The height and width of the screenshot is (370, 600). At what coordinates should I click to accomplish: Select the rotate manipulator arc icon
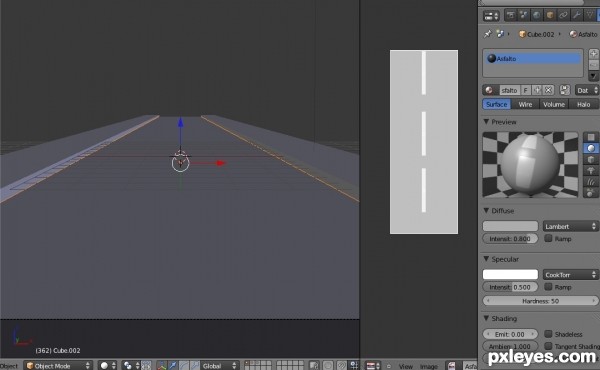pyautogui.click(x=184, y=365)
